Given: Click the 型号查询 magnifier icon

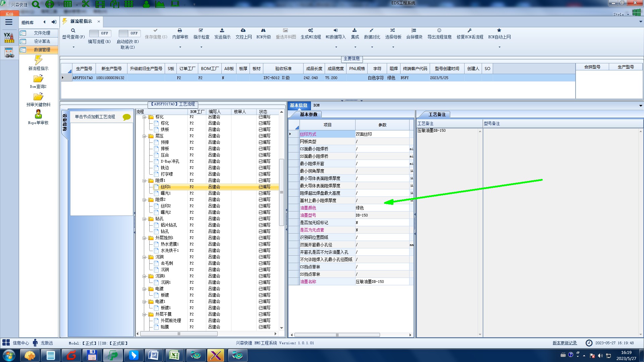Looking at the screenshot, I should 73,31.
